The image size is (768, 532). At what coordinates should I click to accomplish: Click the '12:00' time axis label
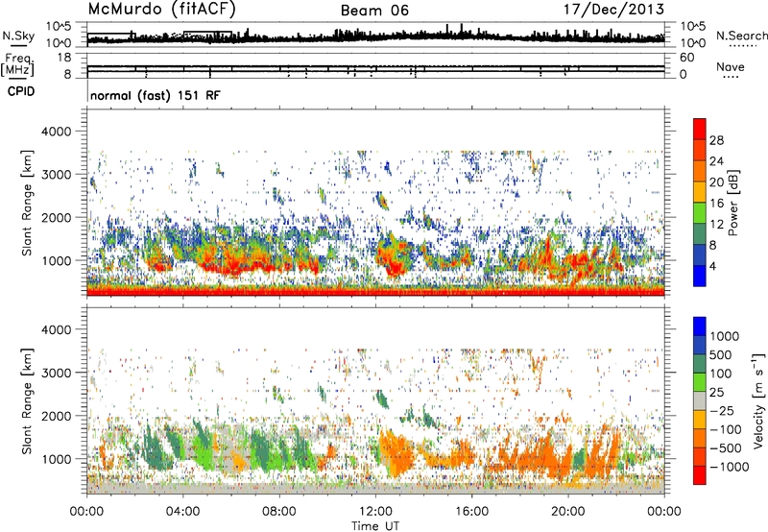point(375,512)
